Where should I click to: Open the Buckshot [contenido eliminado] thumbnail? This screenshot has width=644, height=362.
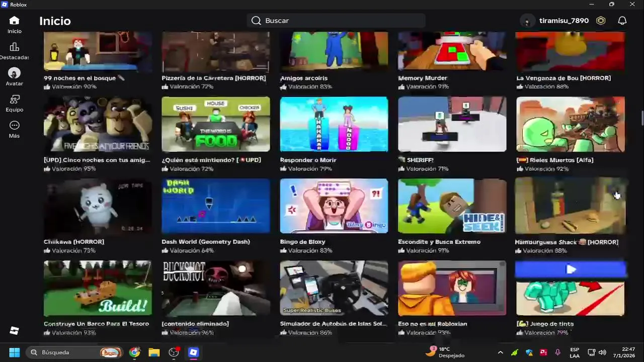[216, 288]
